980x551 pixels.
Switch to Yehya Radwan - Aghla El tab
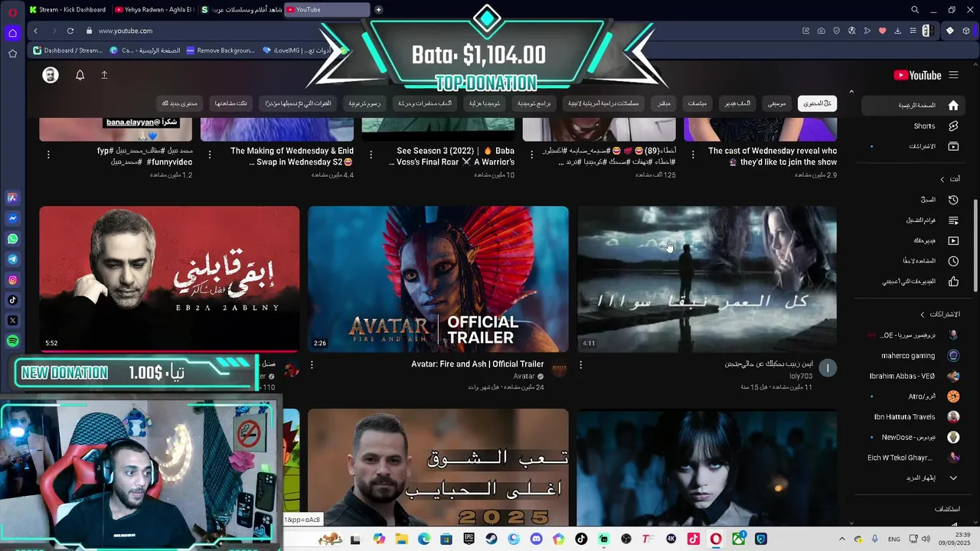click(x=154, y=10)
